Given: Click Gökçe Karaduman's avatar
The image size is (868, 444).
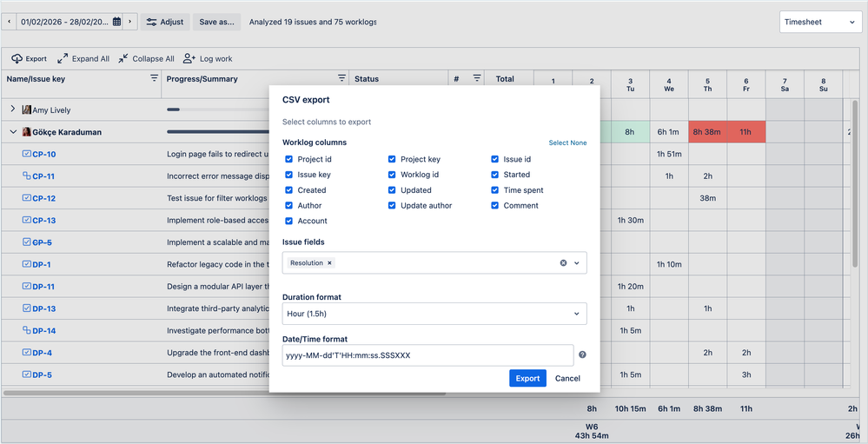Looking at the screenshot, I should click(x=26, y=132).
